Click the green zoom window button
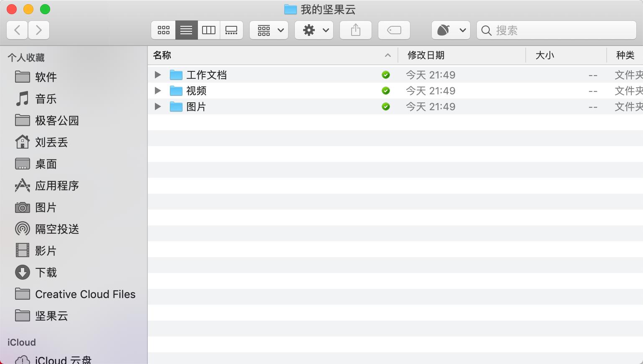 click(45, 9)
